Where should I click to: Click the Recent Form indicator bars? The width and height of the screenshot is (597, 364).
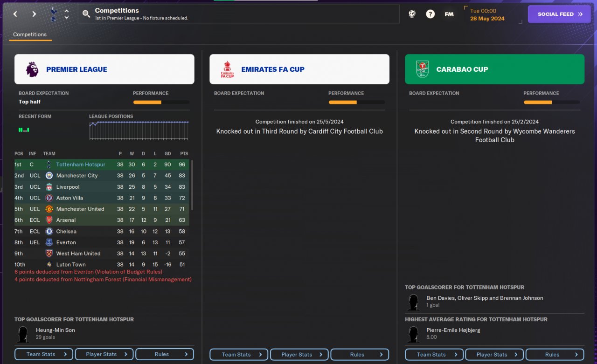point(24,130)
